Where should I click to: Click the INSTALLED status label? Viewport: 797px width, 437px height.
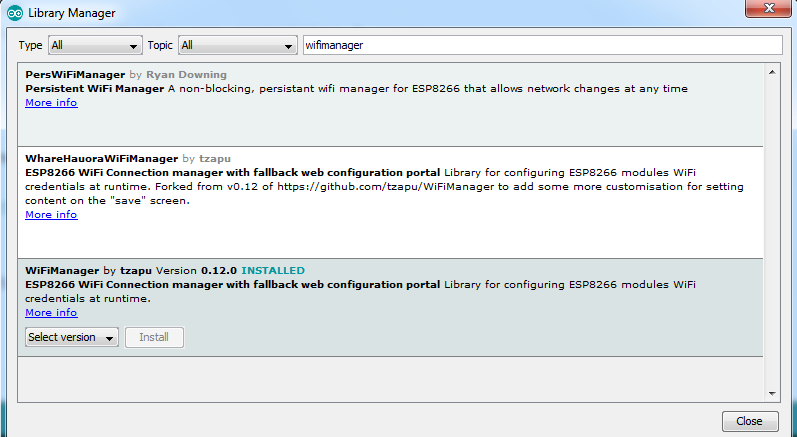273,270
